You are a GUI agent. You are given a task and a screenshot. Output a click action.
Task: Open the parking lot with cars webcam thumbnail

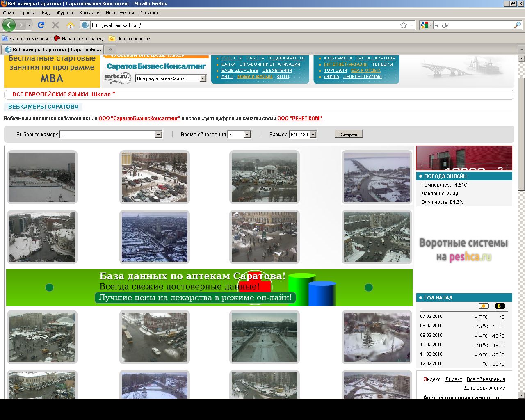[155, 177]
